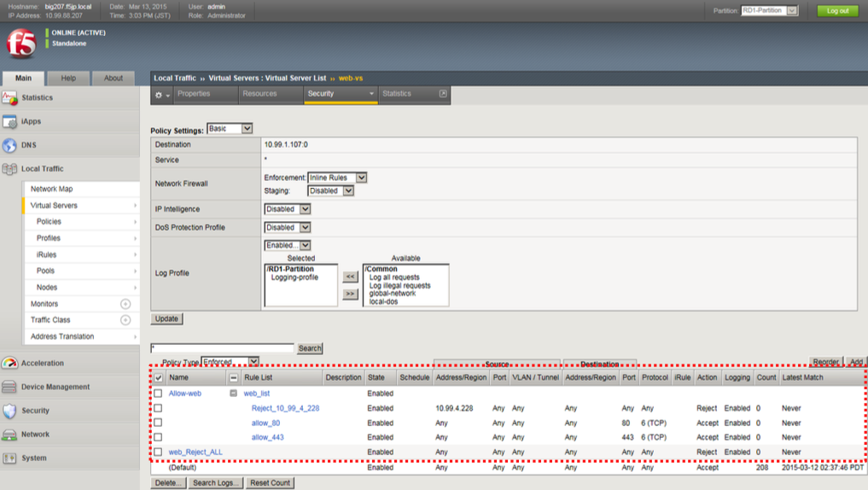Screen dimensions: 868x490
Task: Open the Reject_10_99_4_228 rule link
Action: [285, 409]
